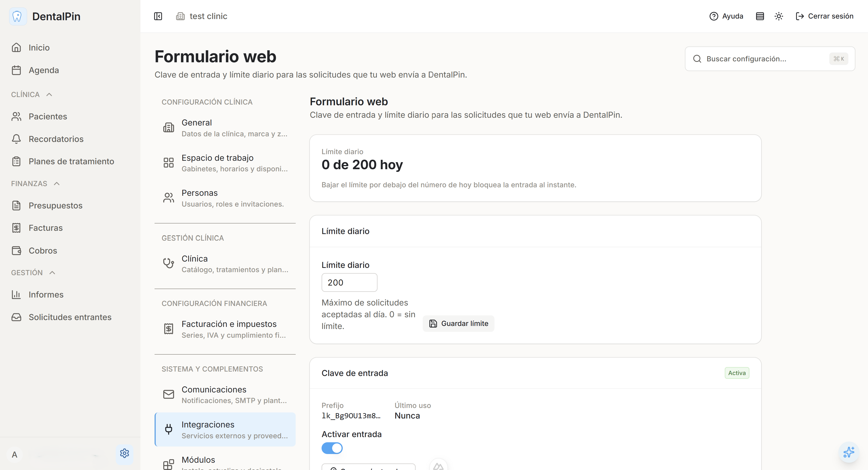Click the Activa status badge
This screenshot has width=868, height=470.
coord(737,373)
